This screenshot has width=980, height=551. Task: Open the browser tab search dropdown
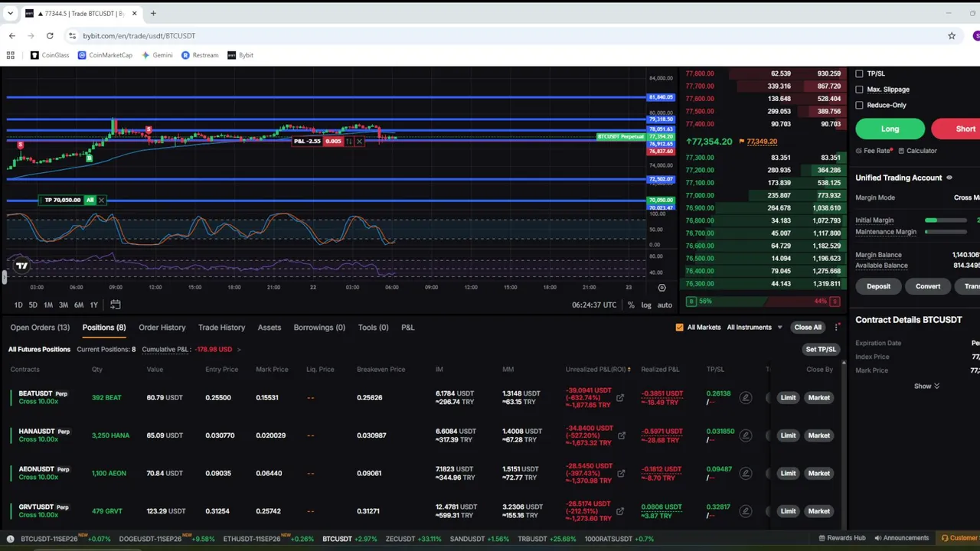pyautogui.click(x=11, y=13)
